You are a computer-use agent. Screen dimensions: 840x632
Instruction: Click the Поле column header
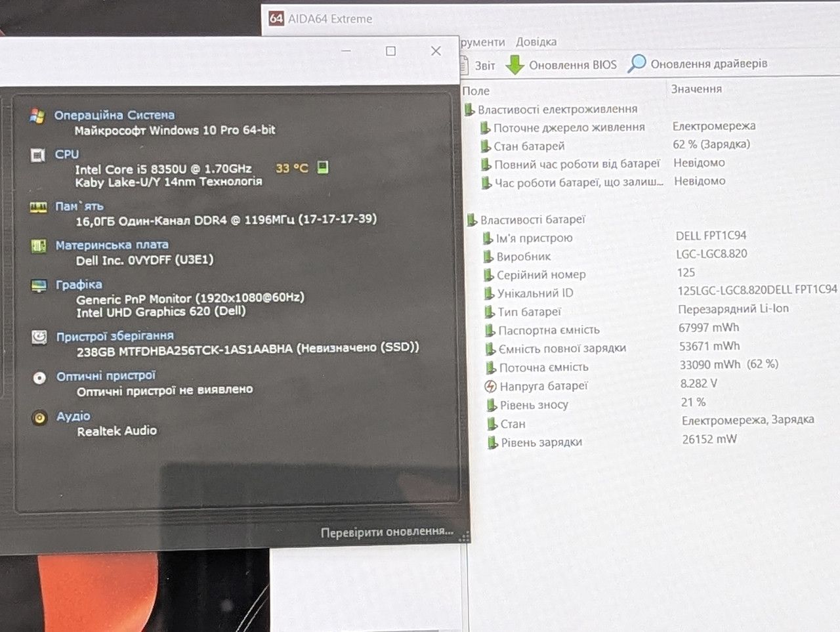pyautogui.click(x=476, y=91)
